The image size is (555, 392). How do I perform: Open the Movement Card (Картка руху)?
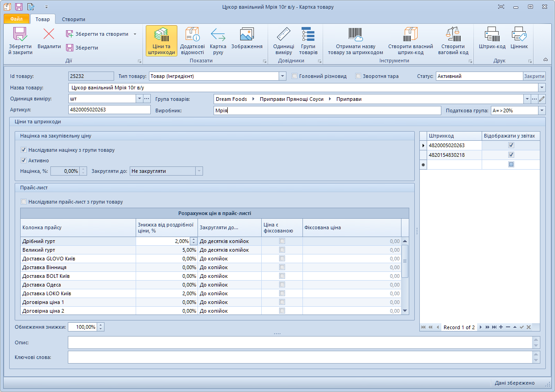(218, 41)
